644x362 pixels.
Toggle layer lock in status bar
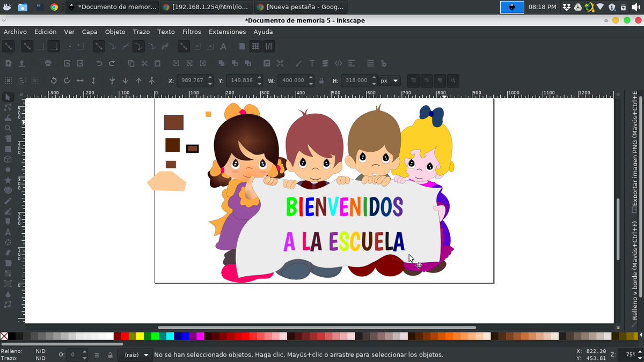pos(110,355)
